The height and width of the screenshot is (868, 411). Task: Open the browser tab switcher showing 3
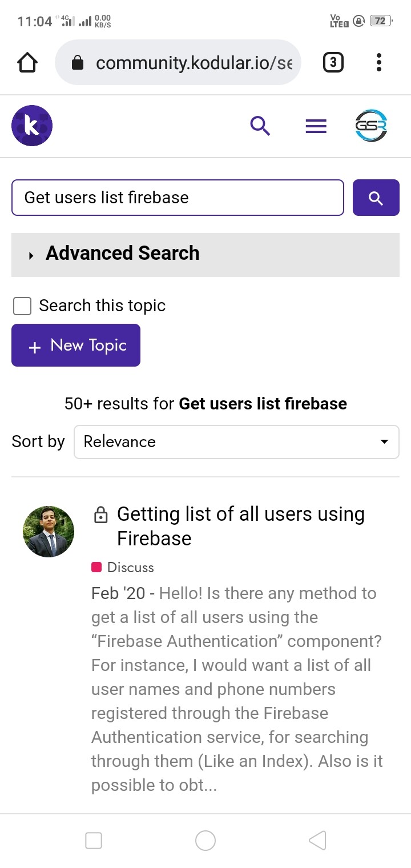point(333,62)
